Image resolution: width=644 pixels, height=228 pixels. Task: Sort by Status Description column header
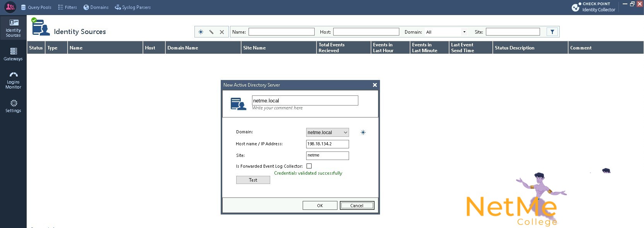click(x=530, y=48)
